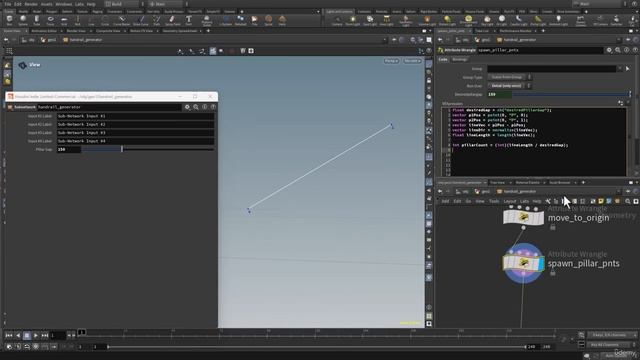Click search icon in spawn_pillar_pnts parameter pane
The width and height of the screenshot is (640, 360).
point(618,50)
